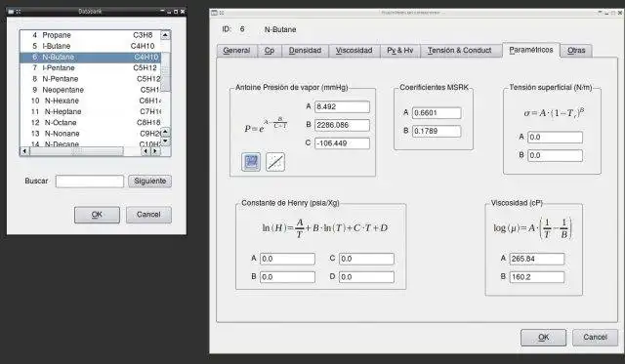Viewport: 625px width, 364px height.
Task: Maximize the Databank window
Action: (176, 12)
